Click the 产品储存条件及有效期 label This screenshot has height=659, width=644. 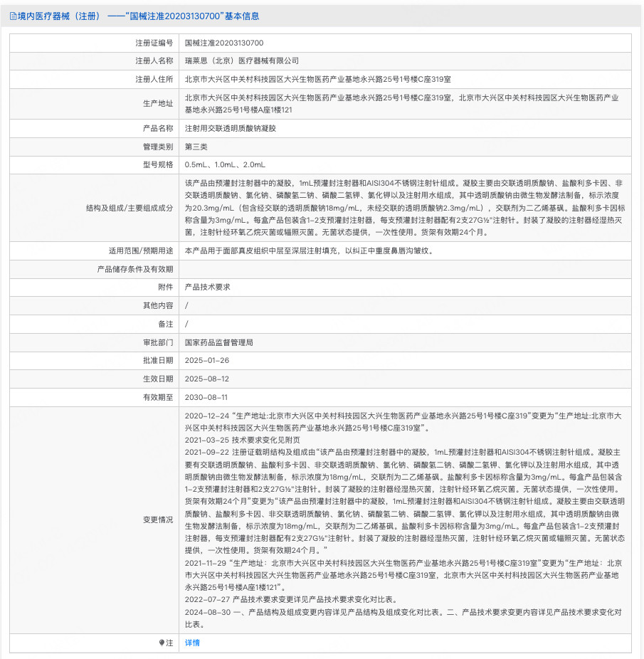(x=135, y=269)
